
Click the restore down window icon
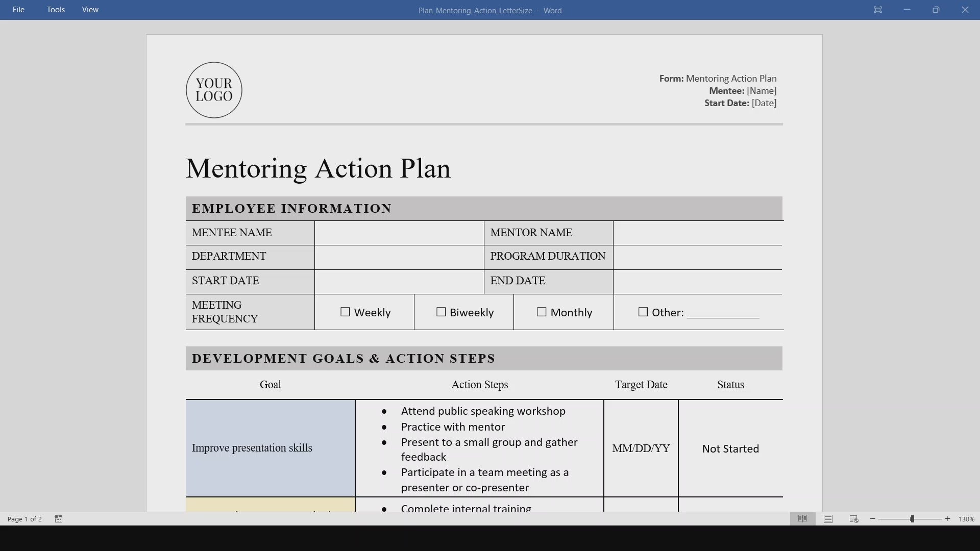point(936,10)
